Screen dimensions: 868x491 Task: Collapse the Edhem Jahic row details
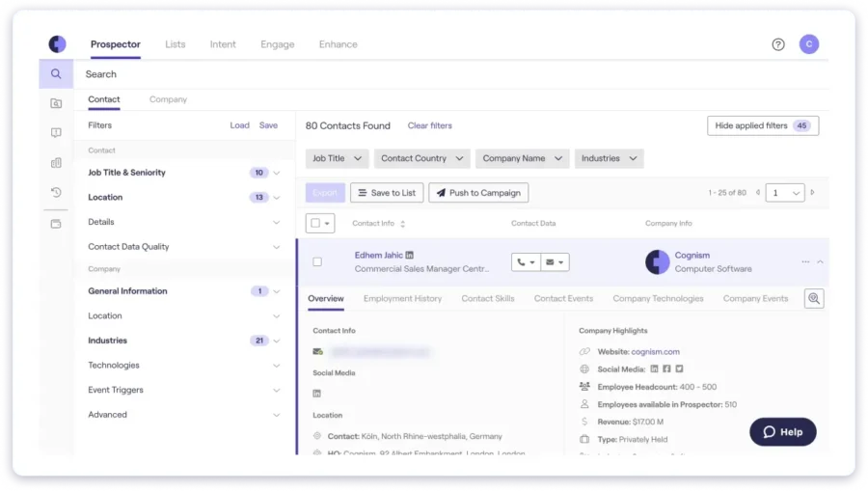(821, 261)
